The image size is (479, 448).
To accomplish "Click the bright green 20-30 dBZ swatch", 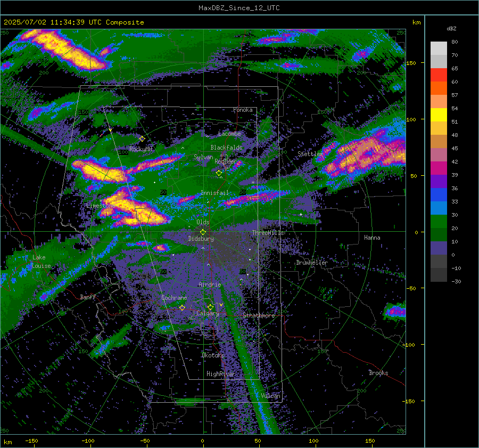I will click(439, 222).
